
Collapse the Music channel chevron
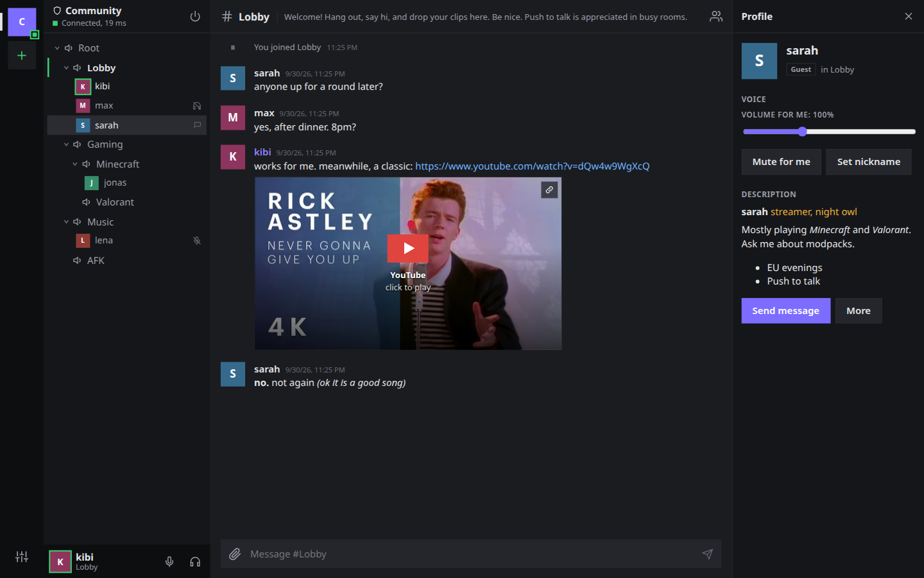pyautogui.click(x=66, y=222)
